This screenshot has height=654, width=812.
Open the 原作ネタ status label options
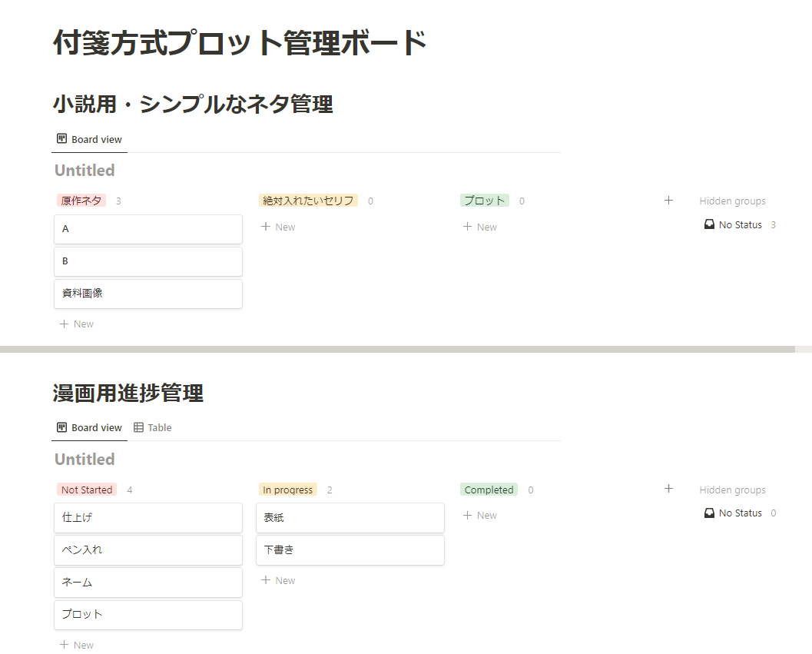click(x=81, y=200)
